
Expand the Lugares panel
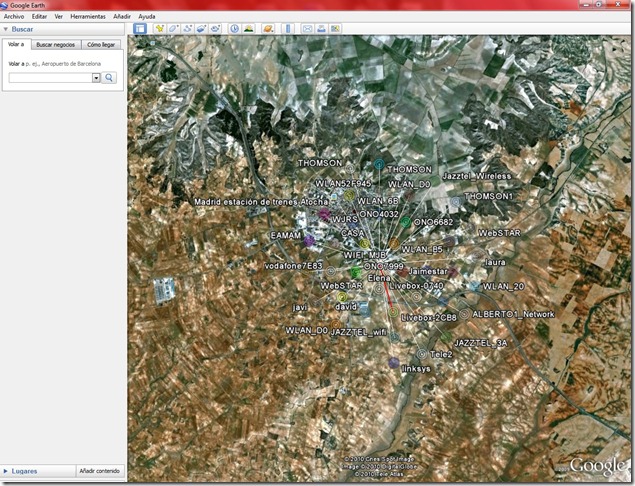point(6,471)
